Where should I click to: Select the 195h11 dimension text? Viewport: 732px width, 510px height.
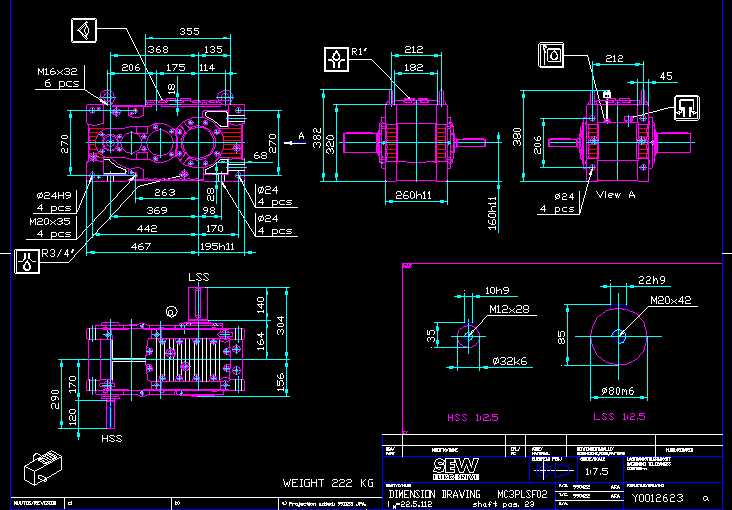pyautogui.click(x=217, y=246)
